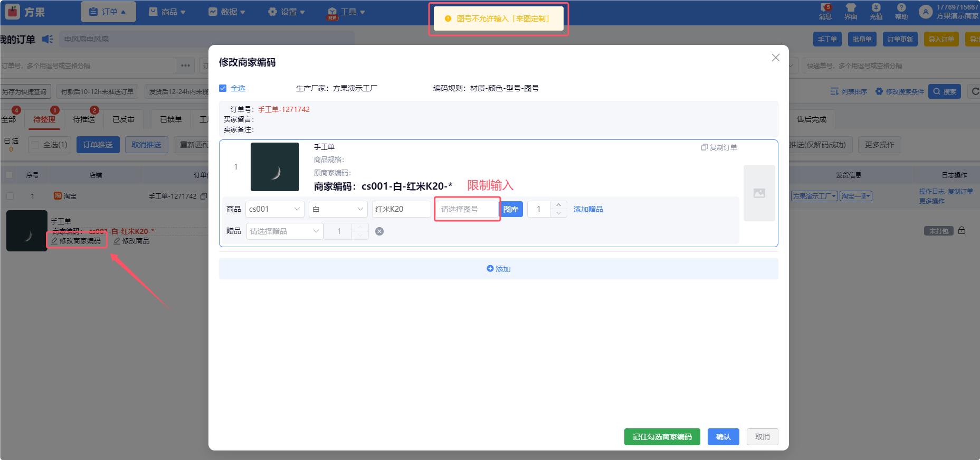The image size is (980, 460).
Task: Click the 取消 button
Action: pos(763,437)
